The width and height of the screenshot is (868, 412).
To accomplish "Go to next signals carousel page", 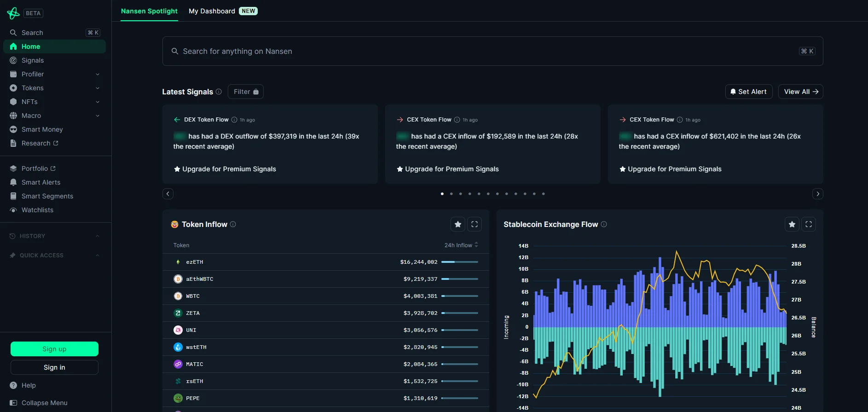I will coord(818,194).
